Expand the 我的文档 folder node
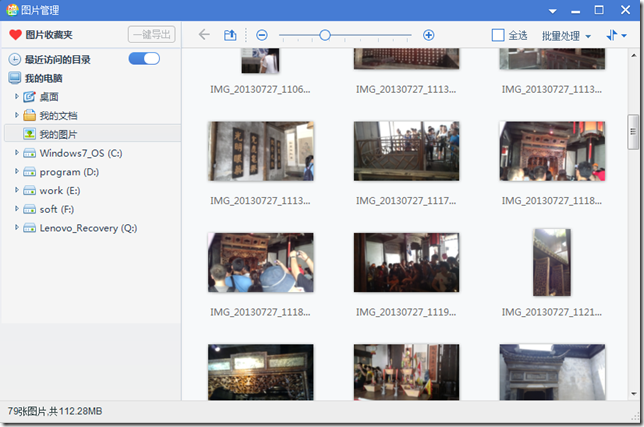Screen dimensions: 644x427 click(17, 116)
